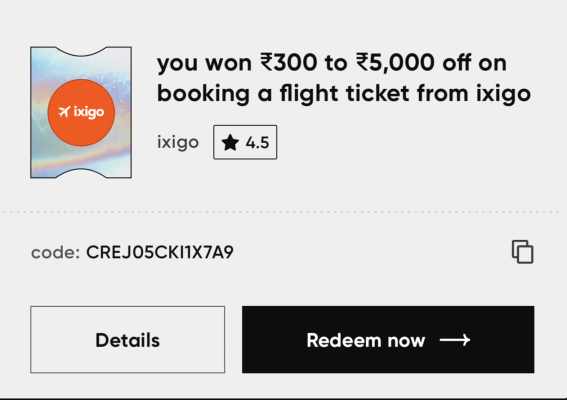Click the 'code:' label
This screenshot has height=400, width=567.
(55, 252)
